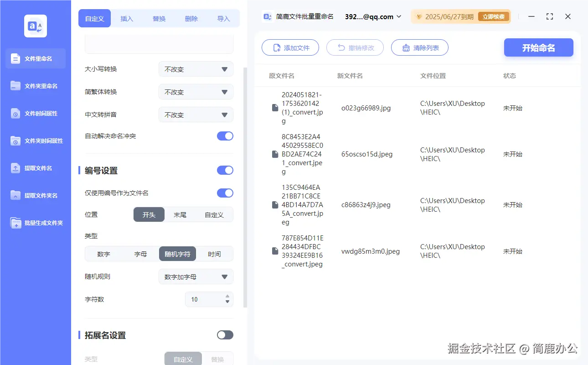Click the 清除列表 button
Viewport: 588px width, 365px height.
tap(420, 47)
